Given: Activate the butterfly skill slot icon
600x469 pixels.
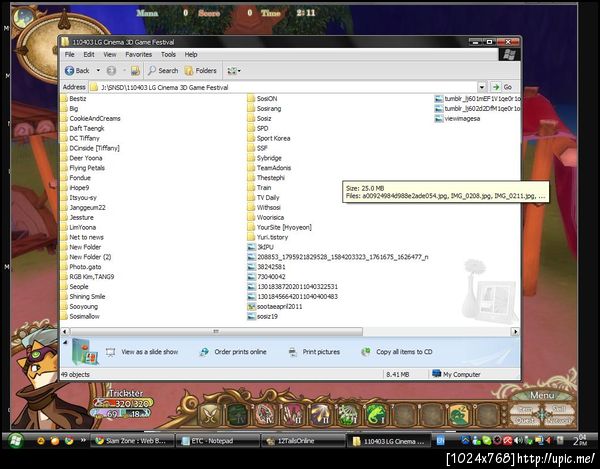Looking at the screenshot, I should [209, 415].
